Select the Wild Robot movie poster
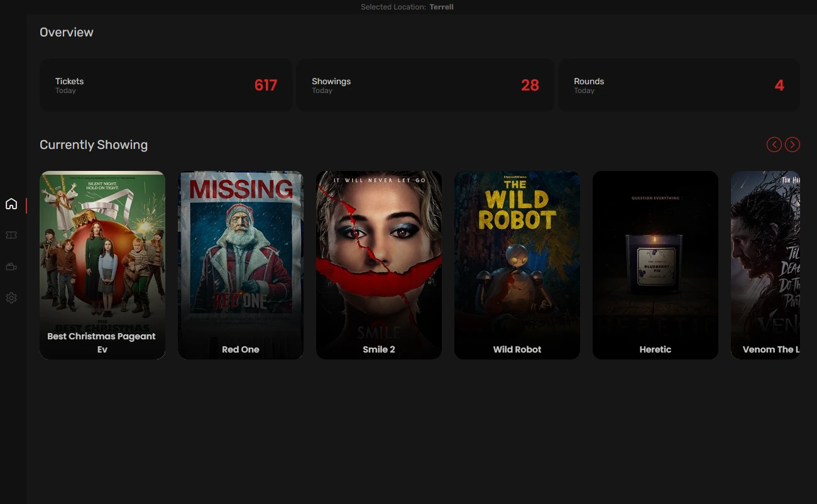817x504 pixels. click(x=517, y=265)
